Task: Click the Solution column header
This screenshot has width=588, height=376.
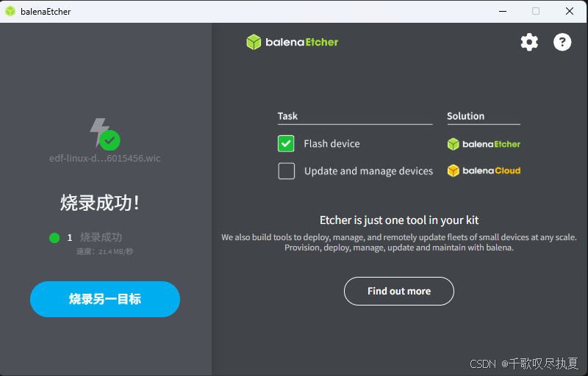Action: click(x=465, y=116)
